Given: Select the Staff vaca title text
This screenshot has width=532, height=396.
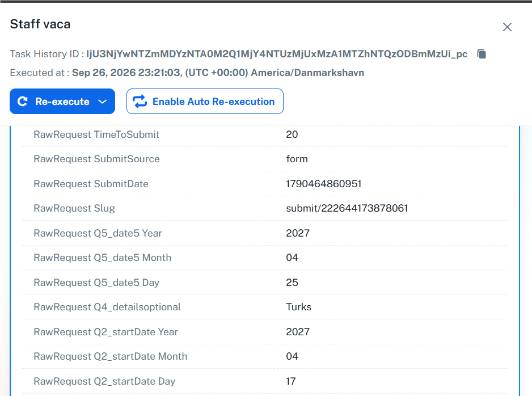Looking at the screenshot, I should [x=40, y=24].
